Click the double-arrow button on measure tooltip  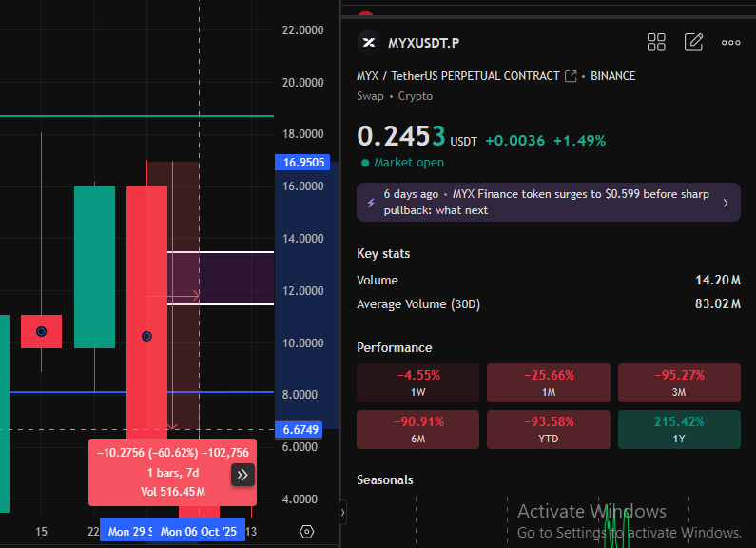pyautogui.click(x=242, y=475)
